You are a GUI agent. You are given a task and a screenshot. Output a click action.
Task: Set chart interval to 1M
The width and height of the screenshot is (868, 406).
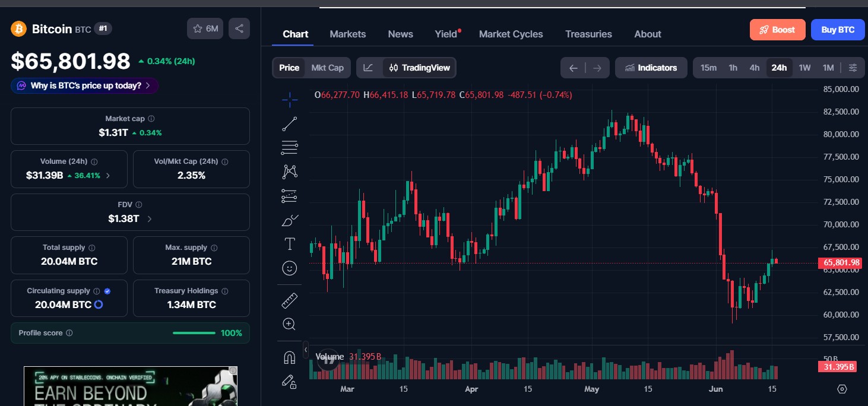coord(828,68)
